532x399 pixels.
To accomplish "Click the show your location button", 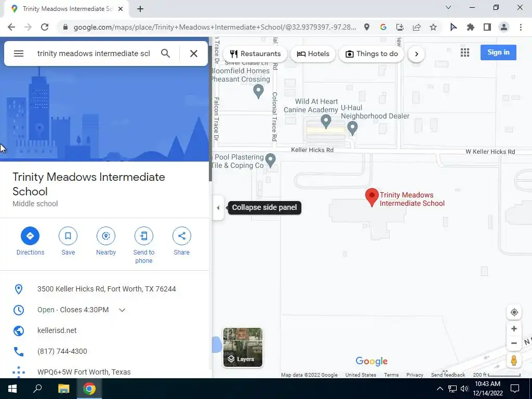I will [514, 312].
